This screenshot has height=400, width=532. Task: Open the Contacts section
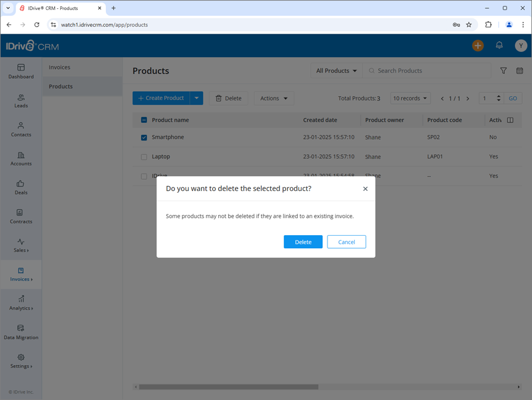point(21,130)
